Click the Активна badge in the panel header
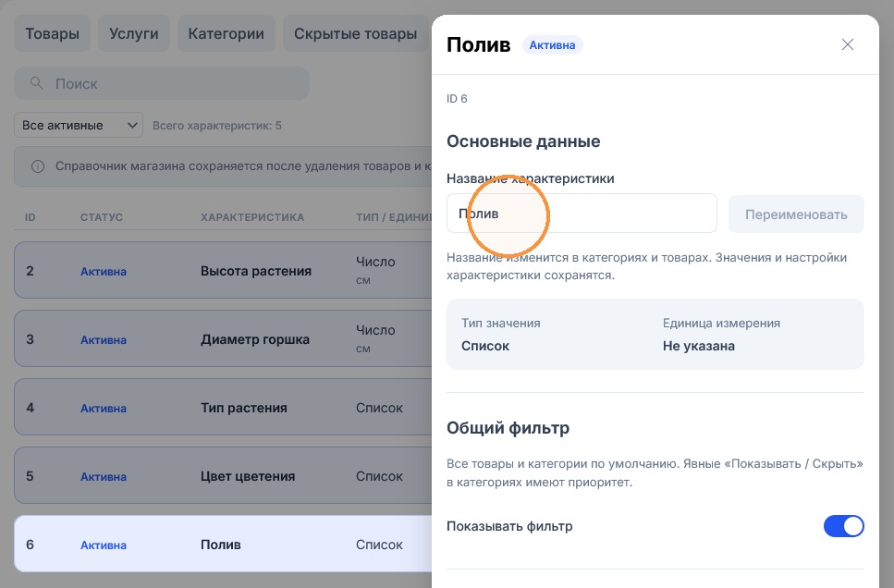Screen dimensions: 894x588 (x=552, y=45)
